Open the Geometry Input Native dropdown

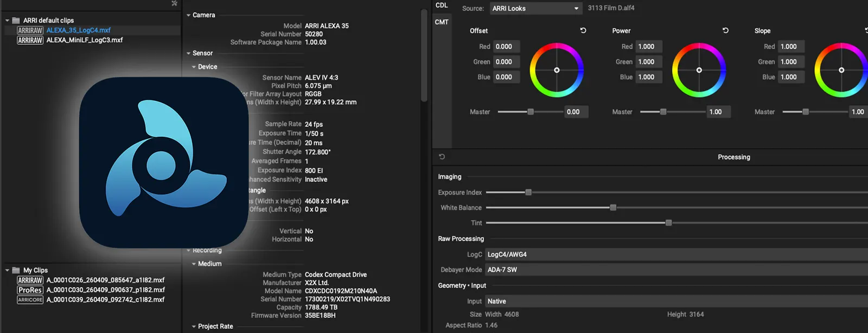pos(676,301)
